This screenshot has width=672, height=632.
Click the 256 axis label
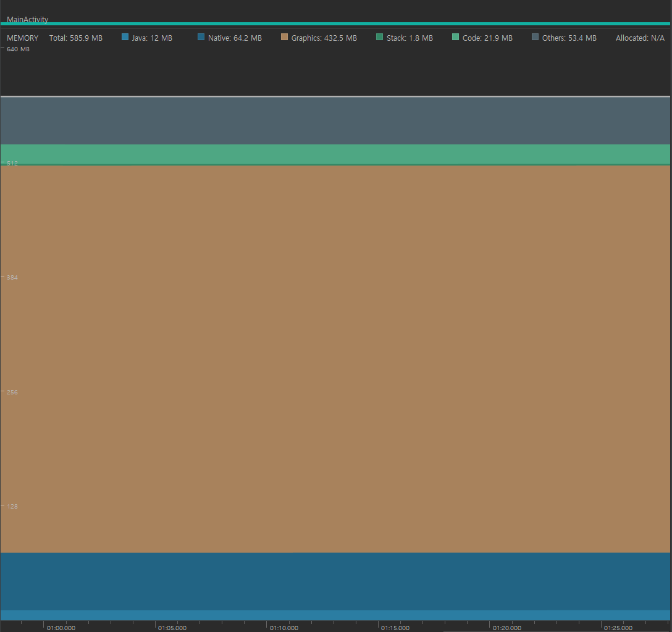coord(12,392)
